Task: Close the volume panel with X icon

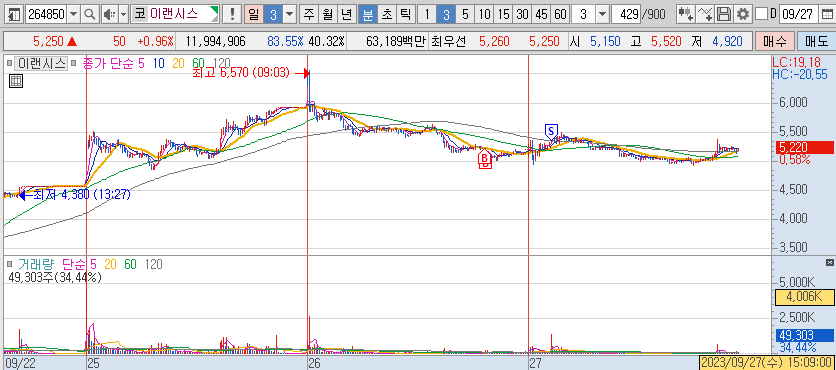Action: coord(830,263)
